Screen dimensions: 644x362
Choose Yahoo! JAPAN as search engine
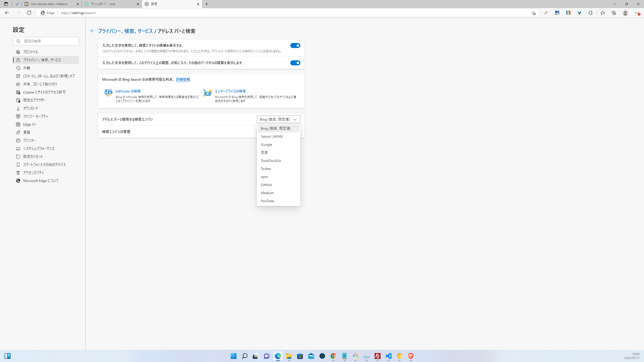[278, 137]
